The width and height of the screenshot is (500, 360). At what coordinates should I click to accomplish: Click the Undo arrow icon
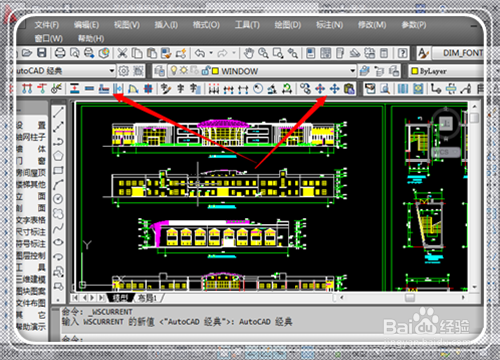(x=200, y=53)
